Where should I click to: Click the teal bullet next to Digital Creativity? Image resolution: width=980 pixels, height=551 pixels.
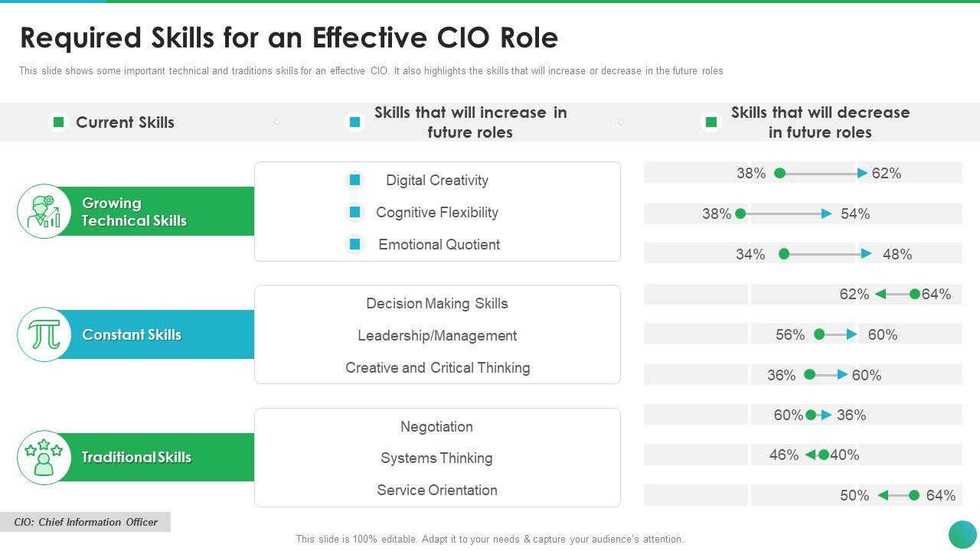coord(354,180)
